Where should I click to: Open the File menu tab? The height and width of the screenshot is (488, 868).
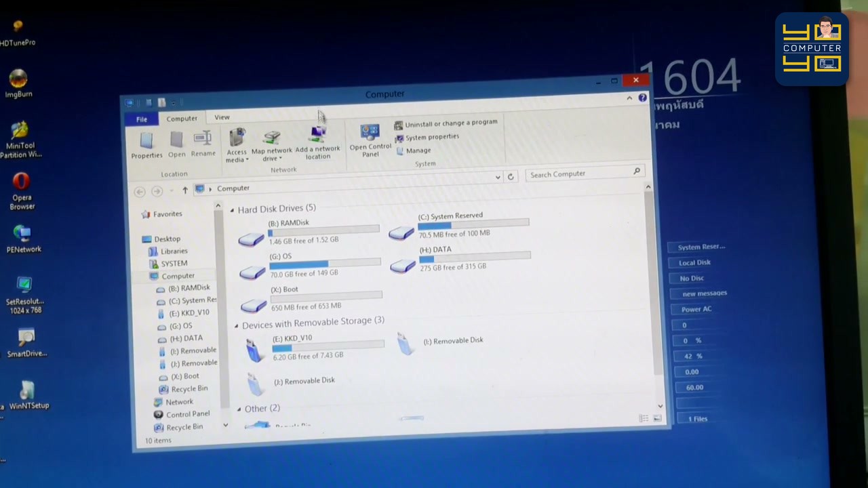pyautogui.click(x=142, y=119)
